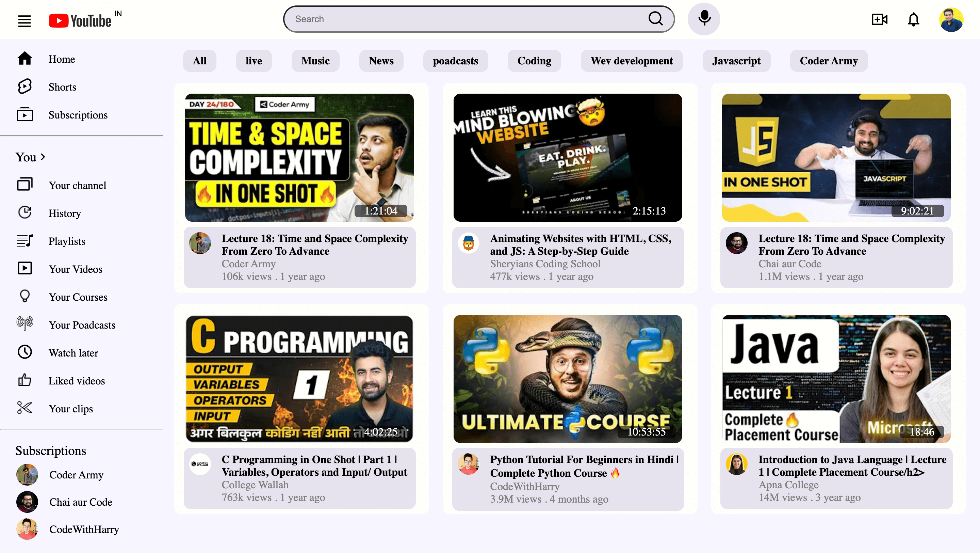Select the poadcasts filter chip
Viewport: 980px width, 553px height.
point(455,61)
